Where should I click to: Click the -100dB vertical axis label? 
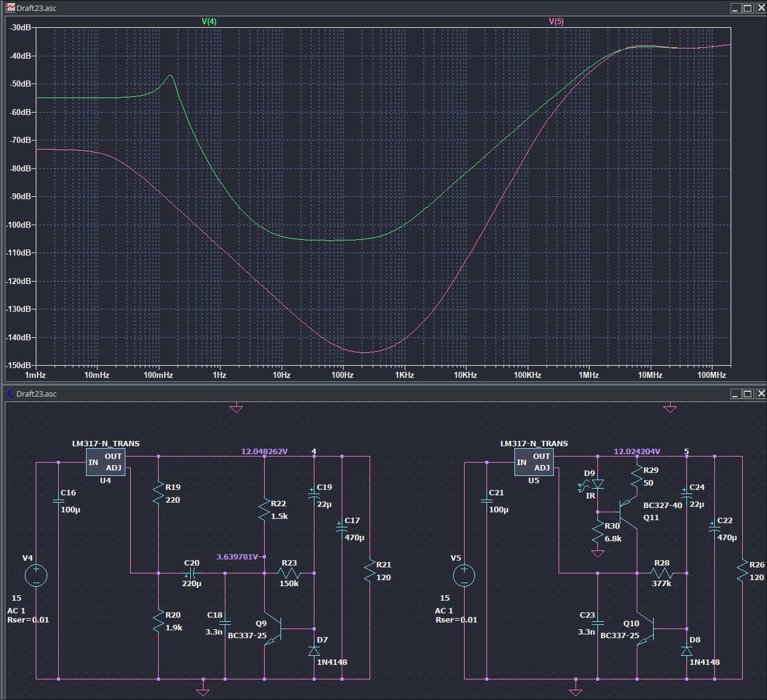(x=18, y=225)
